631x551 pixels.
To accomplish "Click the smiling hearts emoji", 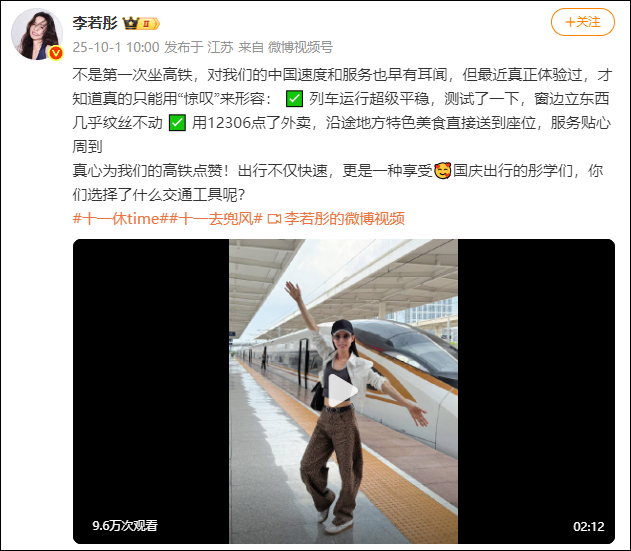I will coord(443,171).
